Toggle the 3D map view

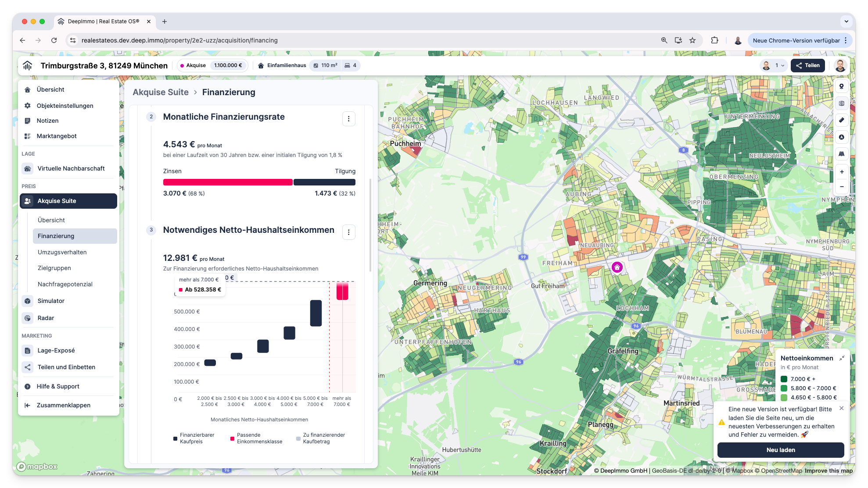[841, 103]
